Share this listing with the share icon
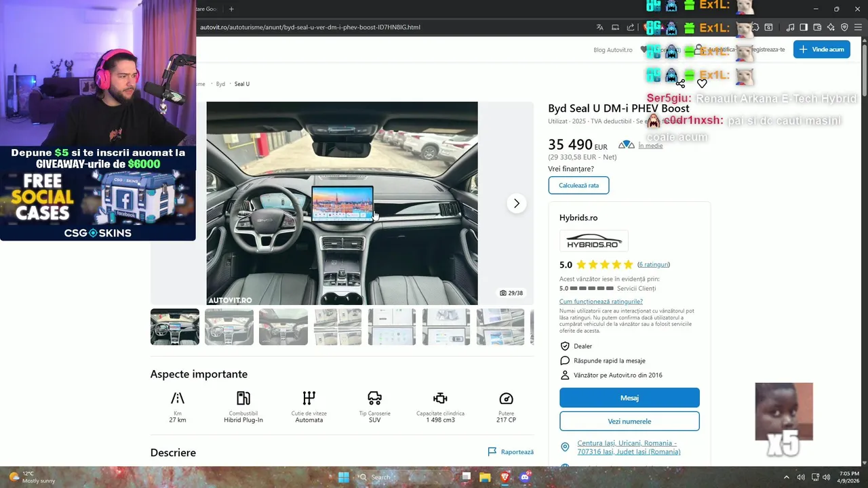This screenshot has width=868, height=488. click(680, 83)
